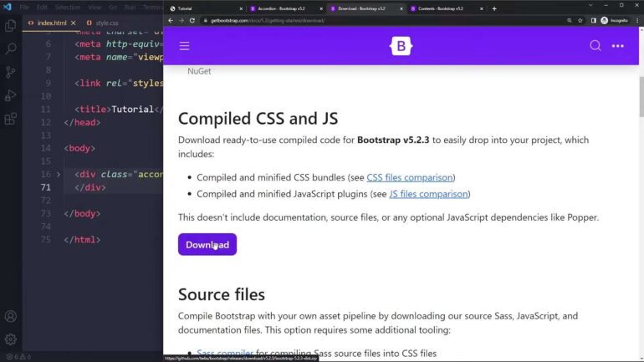644x362 pixels.
Task: Open VS Code Explorer sidebar icon
Action: pos(11,26)
